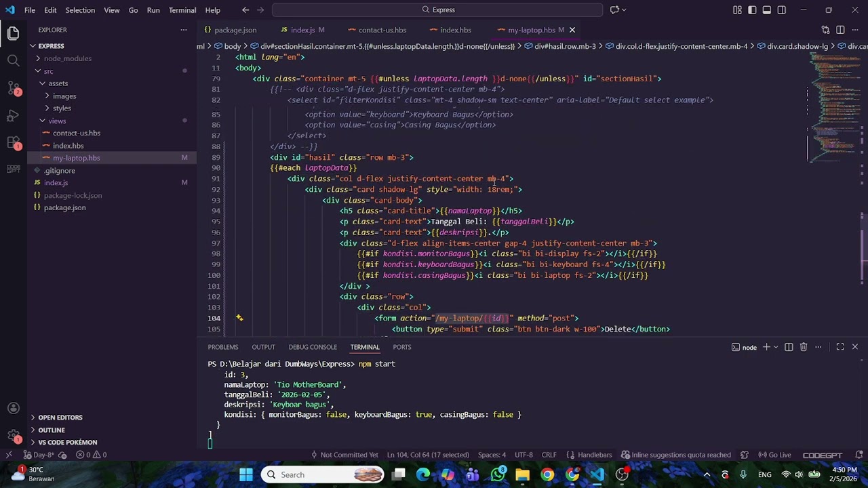This screenshot has width=868, height=488.
Task: Toggle the primary side bar visibility
Action: [752, 10]
